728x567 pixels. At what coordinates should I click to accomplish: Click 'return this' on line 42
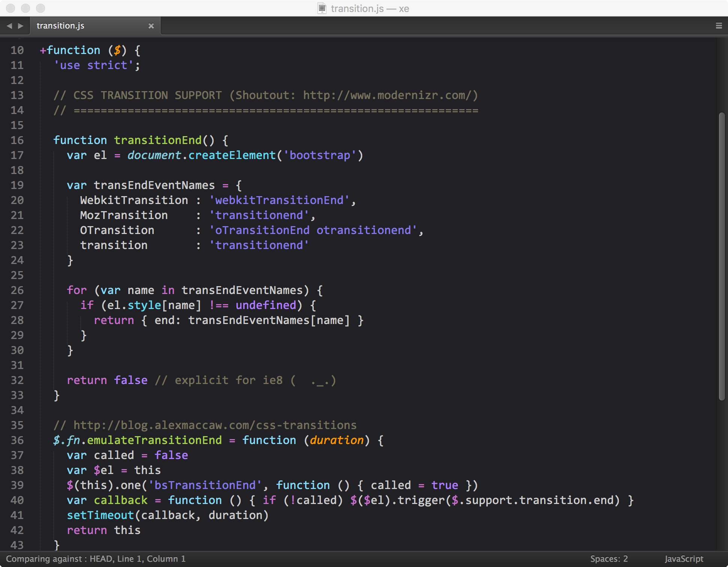click(x=104, y=530)
